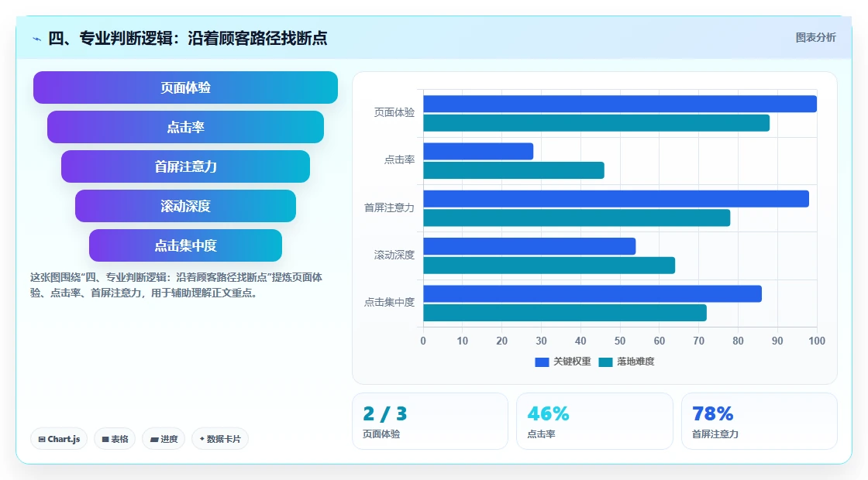868x480 pixels.
Task: Click the lightning icon beside the section title
Action: point(37,39)
